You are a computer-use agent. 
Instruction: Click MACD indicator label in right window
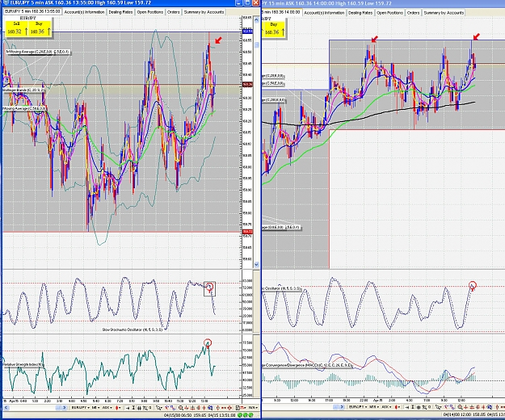[307, 366]
